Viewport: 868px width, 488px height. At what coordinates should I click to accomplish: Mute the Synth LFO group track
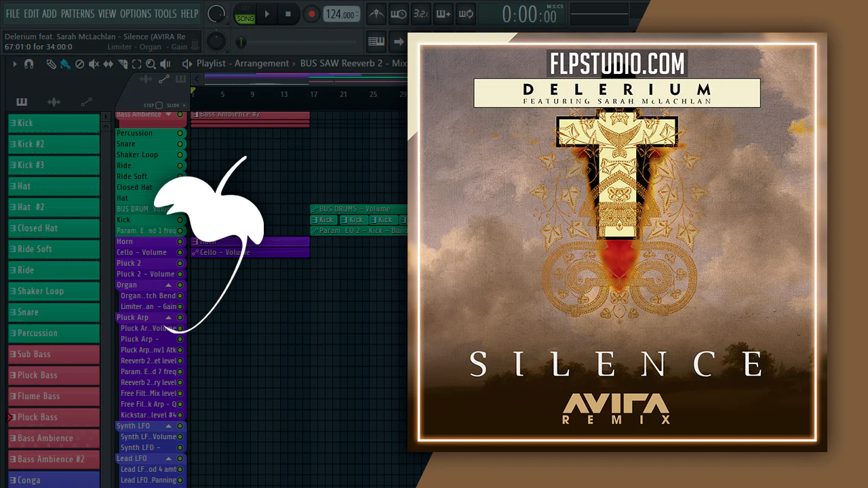180,426
